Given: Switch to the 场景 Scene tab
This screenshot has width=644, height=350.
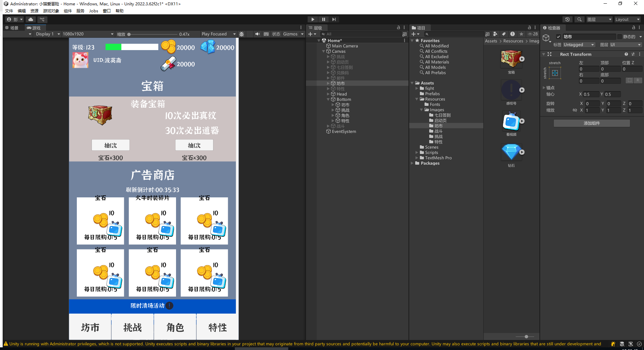Looking at the screenshot, I should pyautogui.click(x=12, y=28).
